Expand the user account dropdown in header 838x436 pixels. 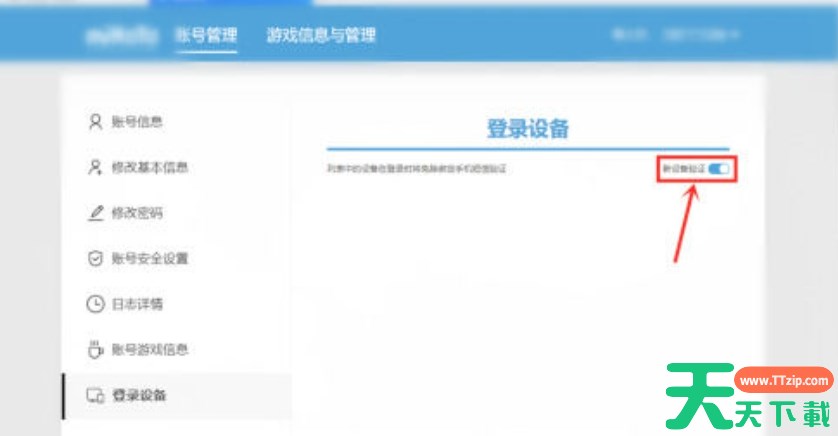pyautogui.click(x=704, y=35)
